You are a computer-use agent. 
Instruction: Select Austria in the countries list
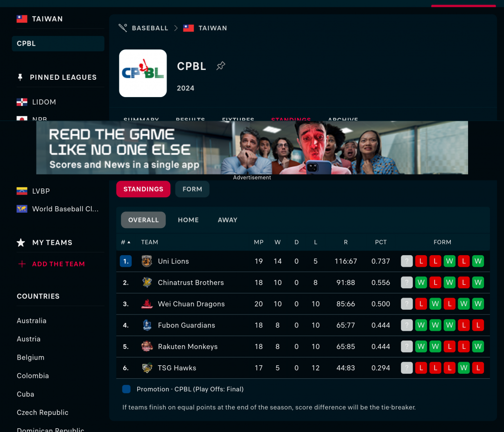(28, 339)
